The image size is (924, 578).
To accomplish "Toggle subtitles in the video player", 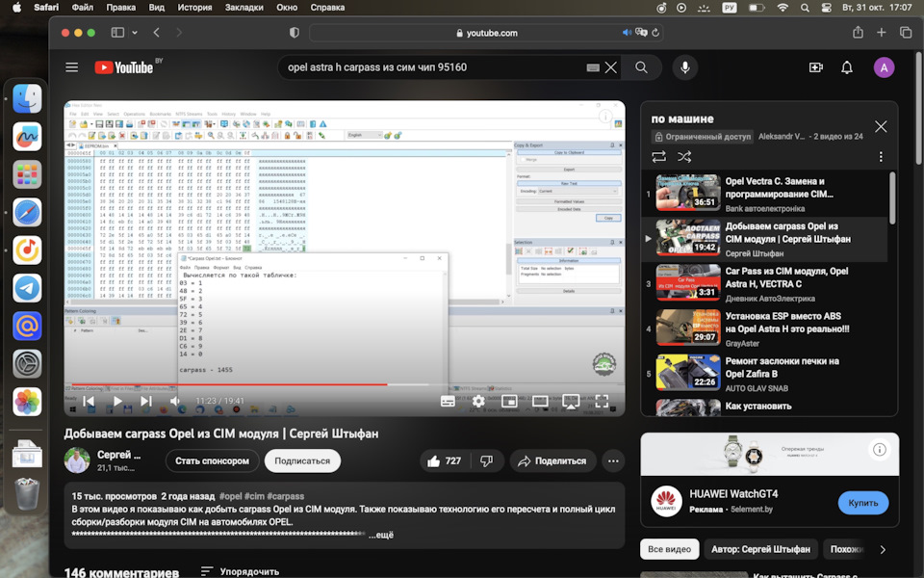I will coord(448,401).
